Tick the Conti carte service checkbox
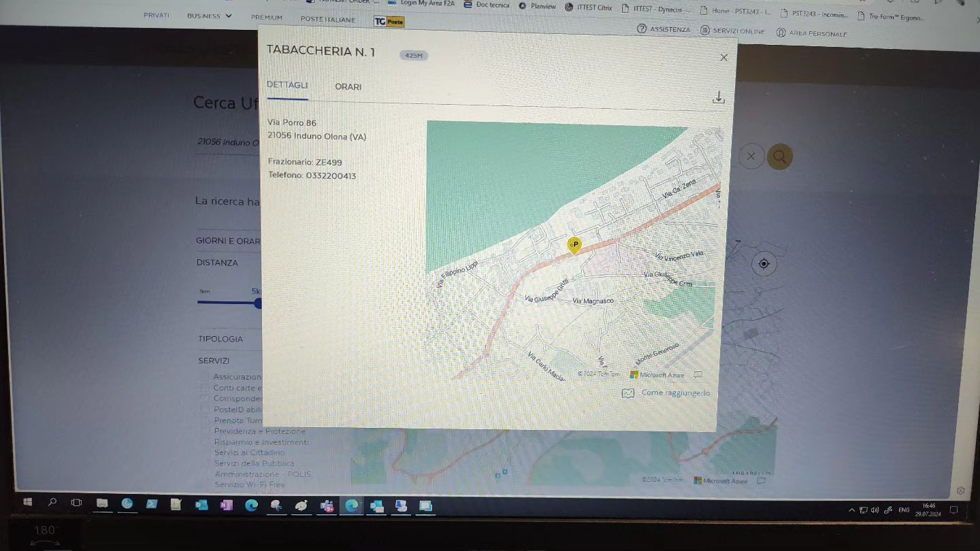Image resolution: width=980 pixels, height=551 pixels. [x=205, y=387]
